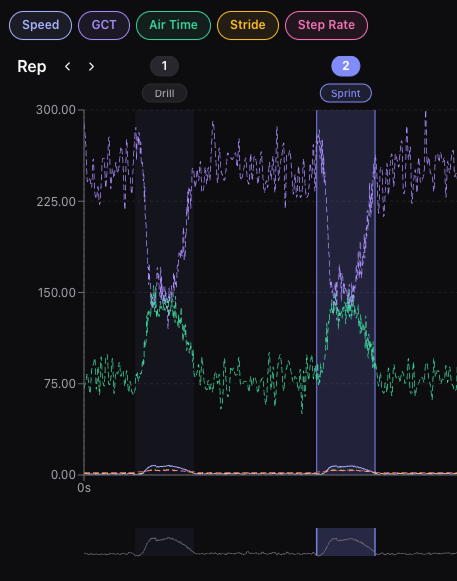Click the 75.00 y-axis label
Screen dimensions: 457x581
[60, 384]
